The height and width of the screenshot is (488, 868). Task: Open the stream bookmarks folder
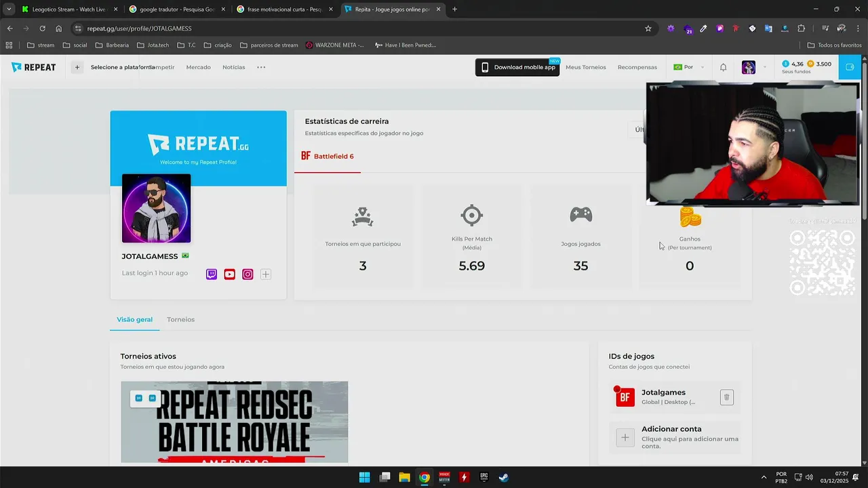(41, 45)
